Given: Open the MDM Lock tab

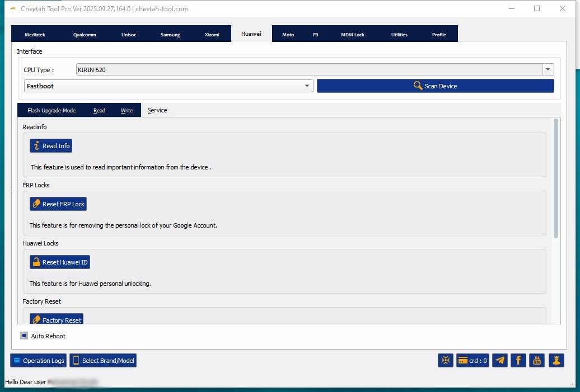Looking at the screenshot, I should point(352,35).
